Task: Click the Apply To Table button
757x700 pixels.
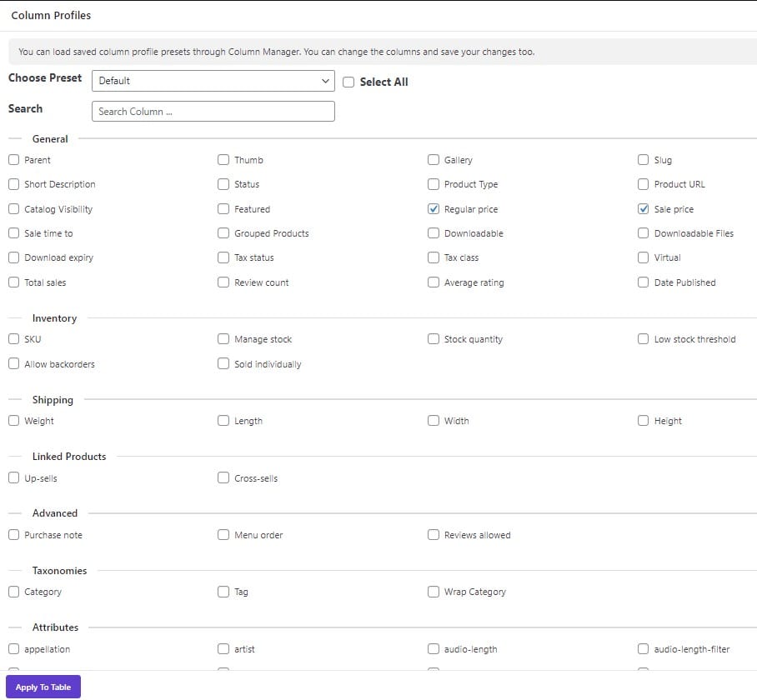Action: 43,687
